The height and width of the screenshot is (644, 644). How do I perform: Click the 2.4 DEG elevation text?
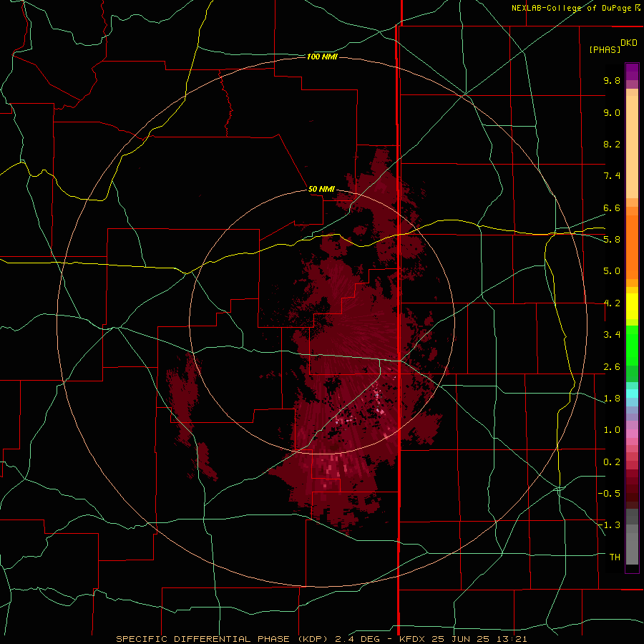(x=359, y=639)
